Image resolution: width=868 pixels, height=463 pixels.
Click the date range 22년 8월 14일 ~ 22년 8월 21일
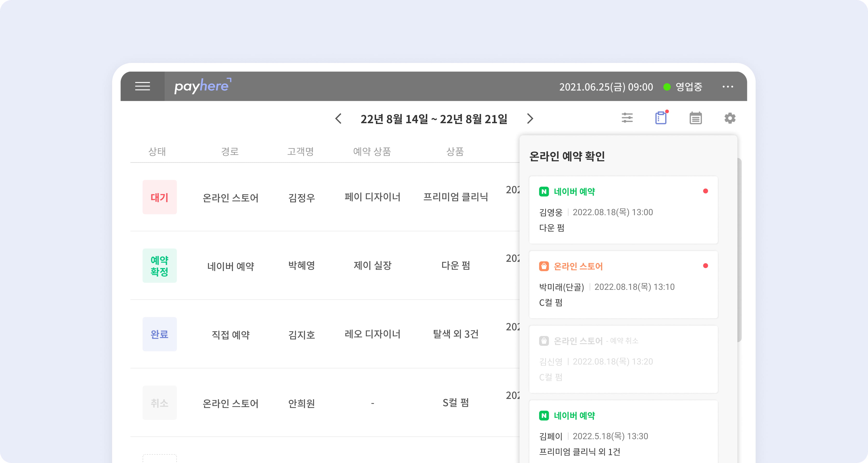(434, 119)
